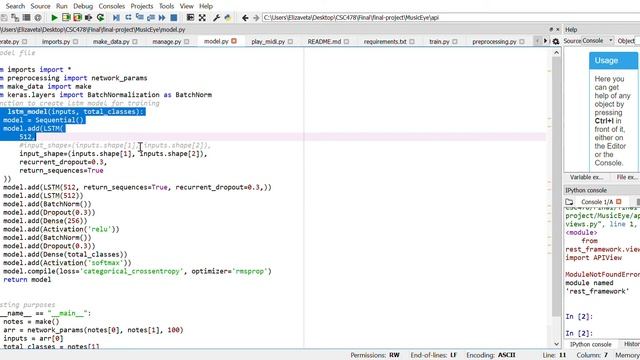
Task: Open the View menu
Action: click(187, 6)
